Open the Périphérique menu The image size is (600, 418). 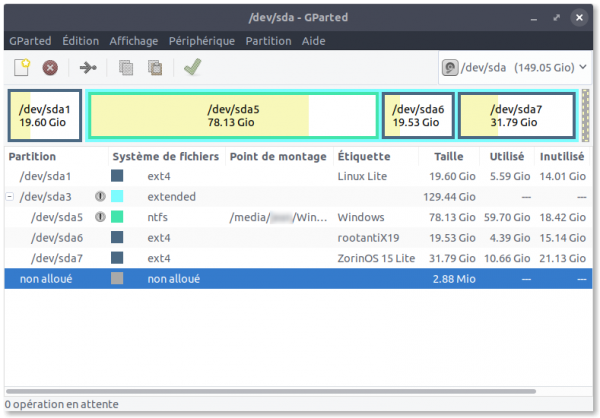click(202, 41)
